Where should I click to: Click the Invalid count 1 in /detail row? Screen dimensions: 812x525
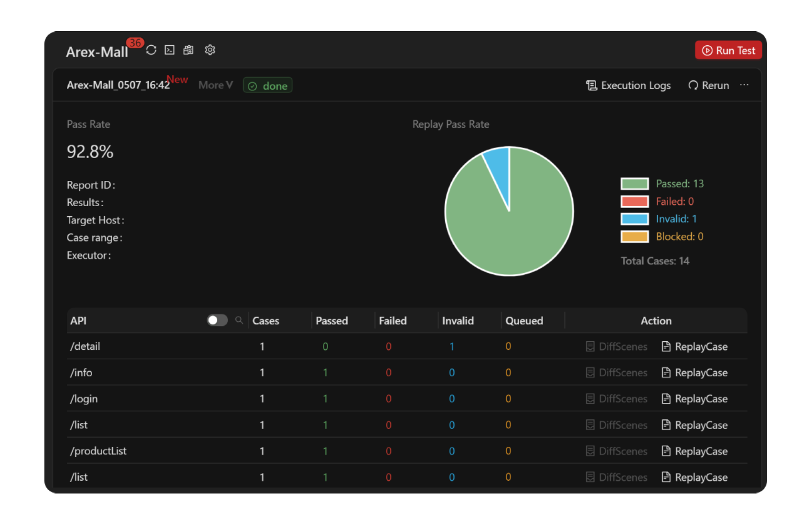[452, 346]
